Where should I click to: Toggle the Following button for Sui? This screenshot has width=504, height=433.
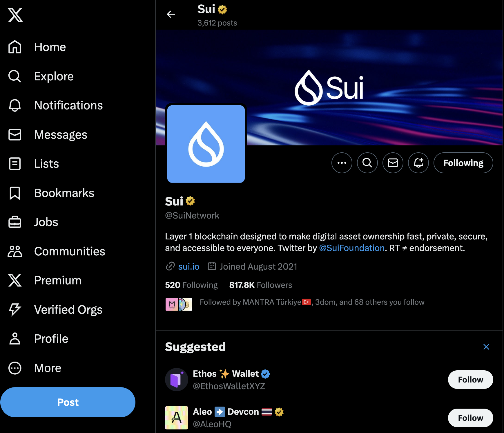463,163
